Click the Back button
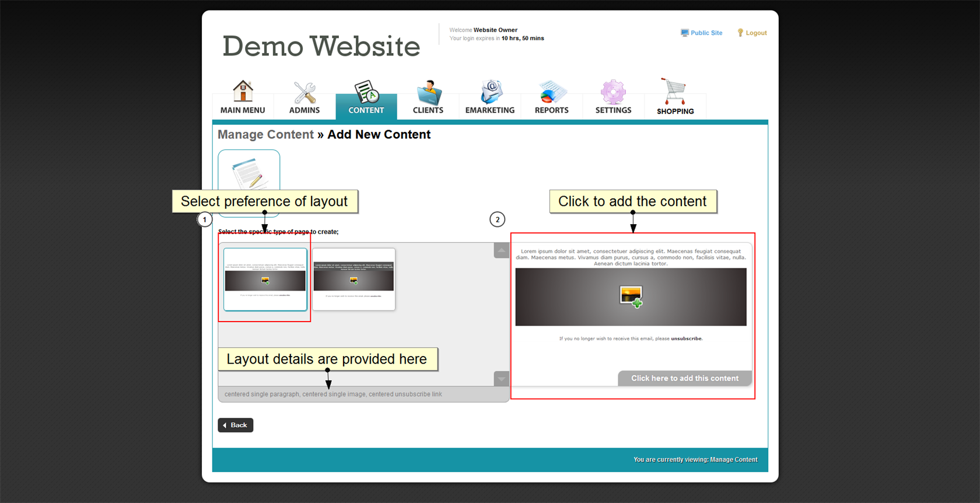Image resolution: width=980 pixels, height=503 pixels. pyautogui.click(x=236, y=425)
